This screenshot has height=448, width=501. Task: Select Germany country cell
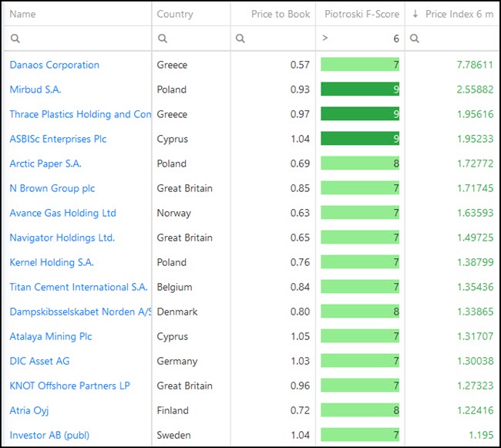click(177, 361)
